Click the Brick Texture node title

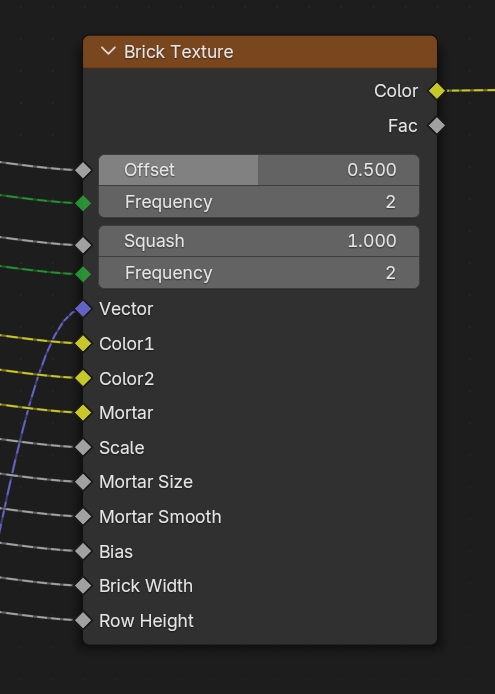(x=178, y=52)
